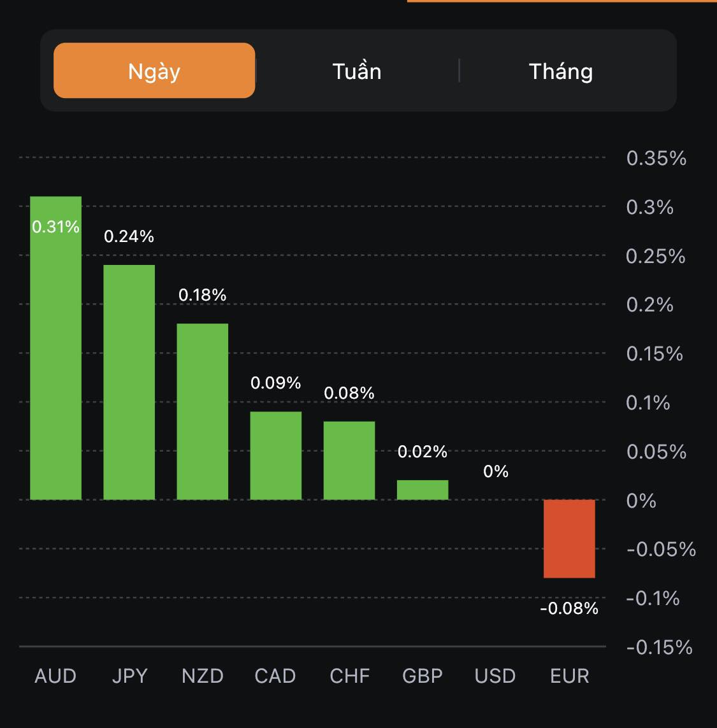The height and width of the screenshot is (728, 717).
Task: Click the -0.08% value label
Action: pos(569,608)
